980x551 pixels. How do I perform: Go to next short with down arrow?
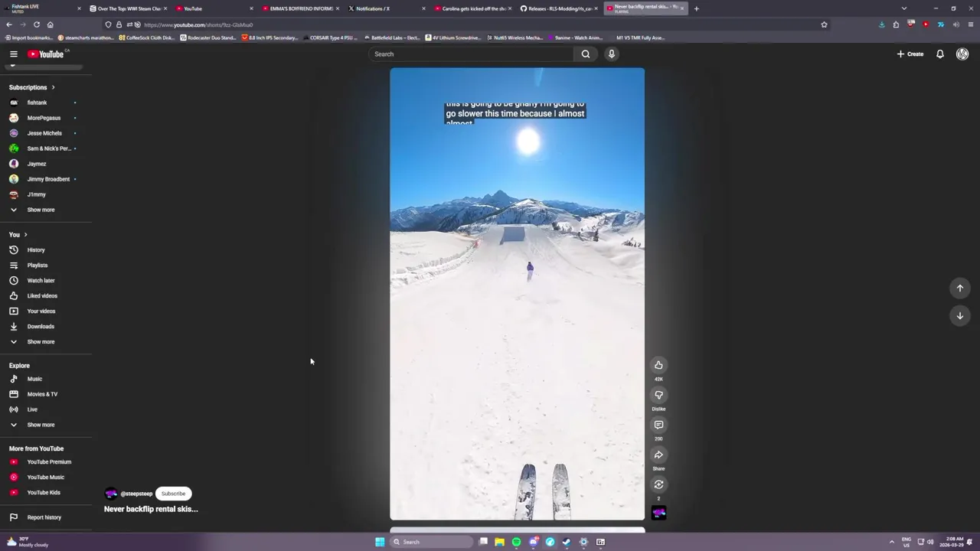pos(960,315)
